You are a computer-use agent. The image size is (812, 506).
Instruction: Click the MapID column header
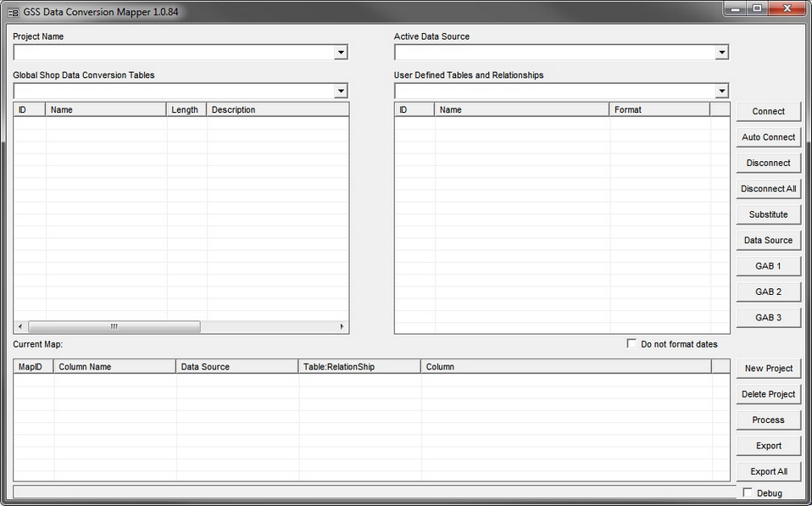pyautogui.click(x=34, y=367)
